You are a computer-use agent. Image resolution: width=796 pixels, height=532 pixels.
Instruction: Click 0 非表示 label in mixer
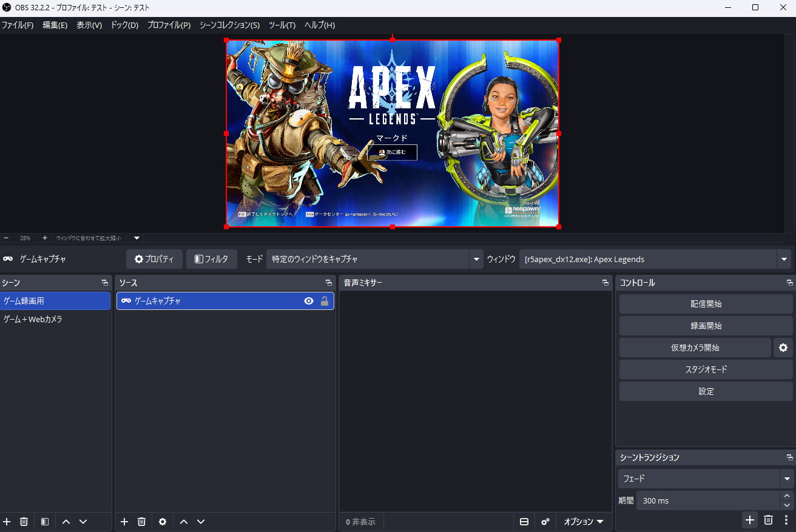pos(360,522)
